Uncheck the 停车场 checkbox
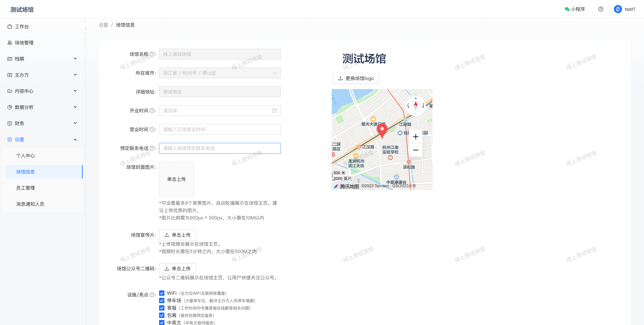 pos(162,300)
